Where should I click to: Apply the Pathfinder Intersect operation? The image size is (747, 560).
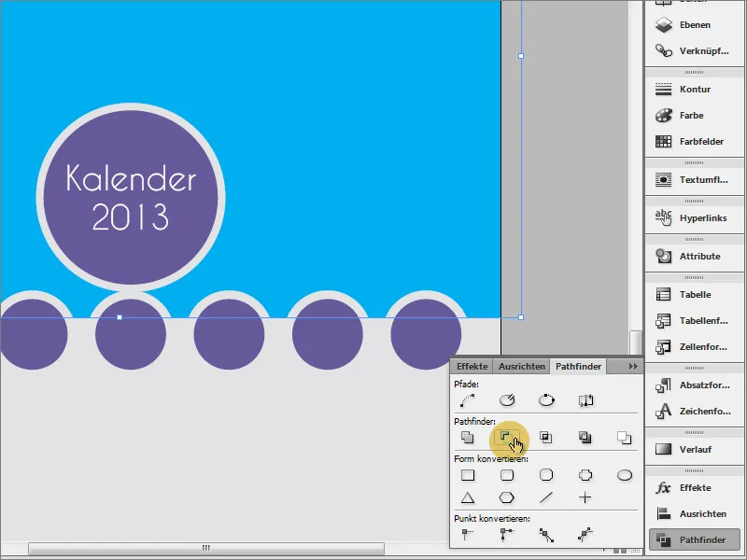[x=546, y=437]
